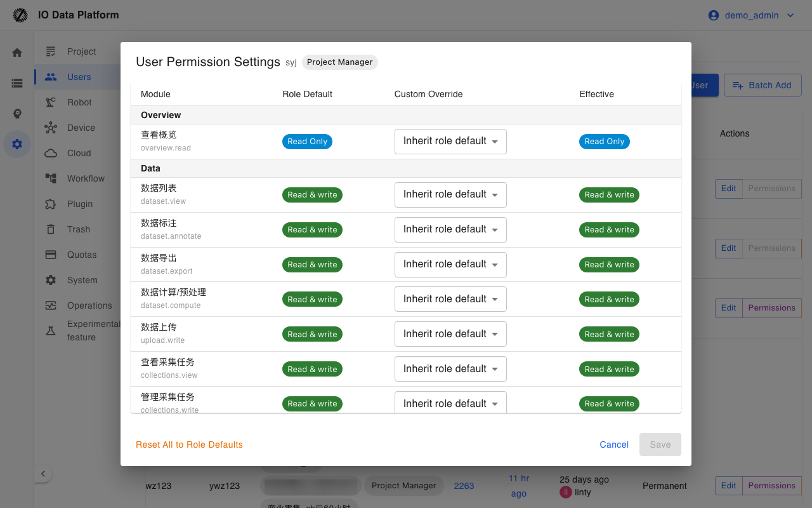
Task: Click Edit button in ywz123 row
Action: click(x=728, y=486)
